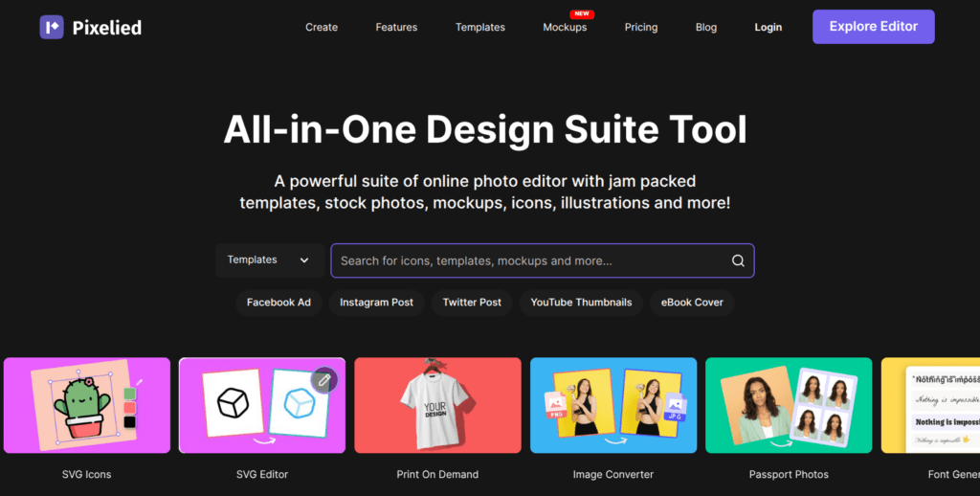Click the search magnifier icon

coord(738,260)
